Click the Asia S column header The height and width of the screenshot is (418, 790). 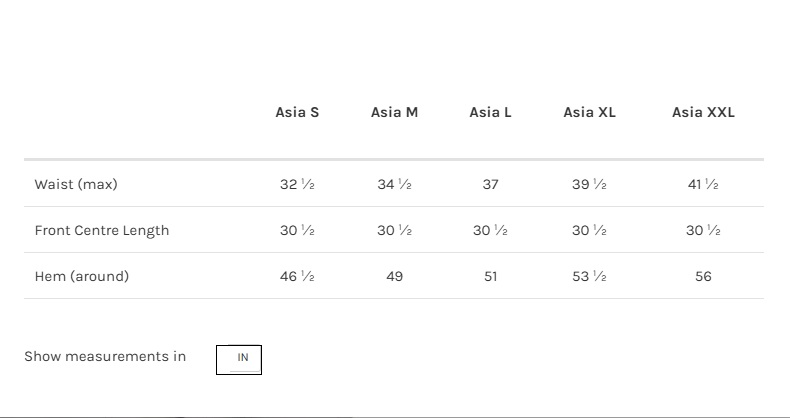pyautogui.click(x=297, y=113)
